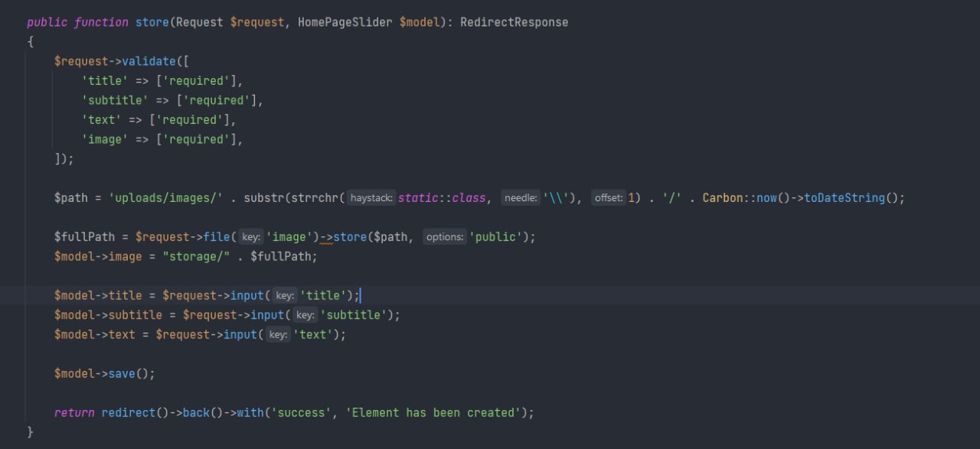Click the 'options:' parameter hint

[444, 237]
